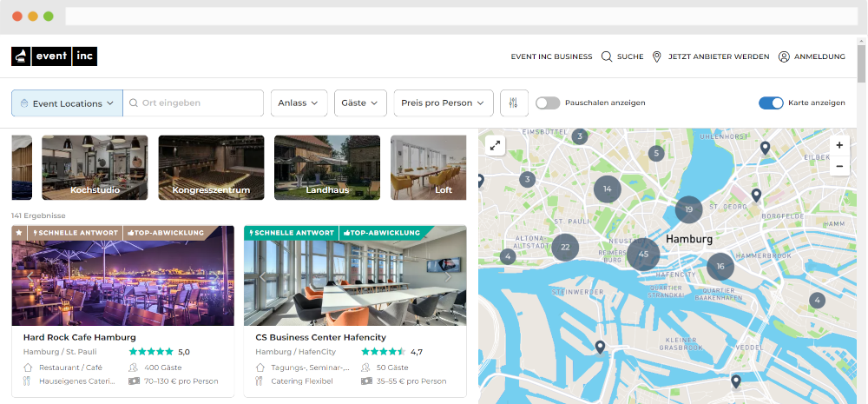
Task: Show next photo of CS Business Center Hafencity
Action: coord(448,276)
